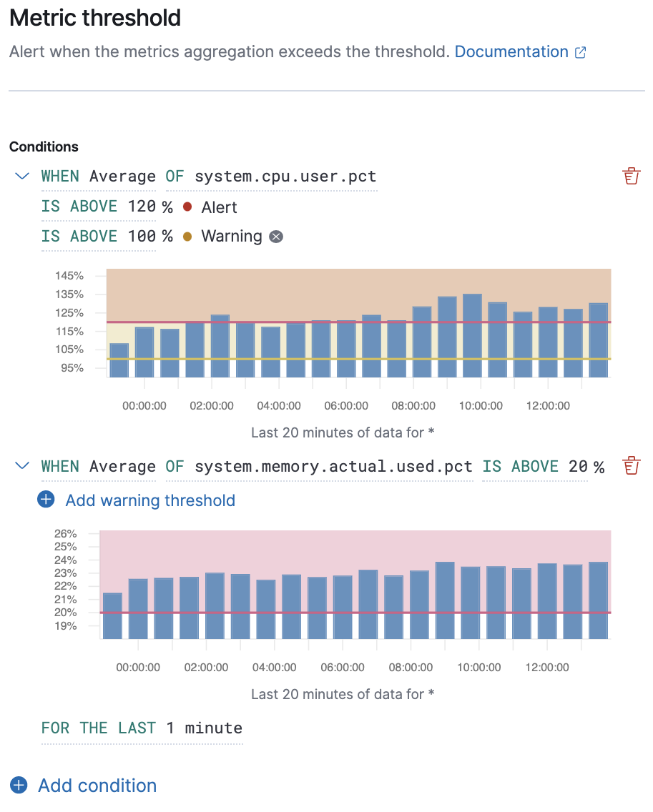Collapse the memory used pct condition chevron
The image size is (653, 812).
(22, 466)
